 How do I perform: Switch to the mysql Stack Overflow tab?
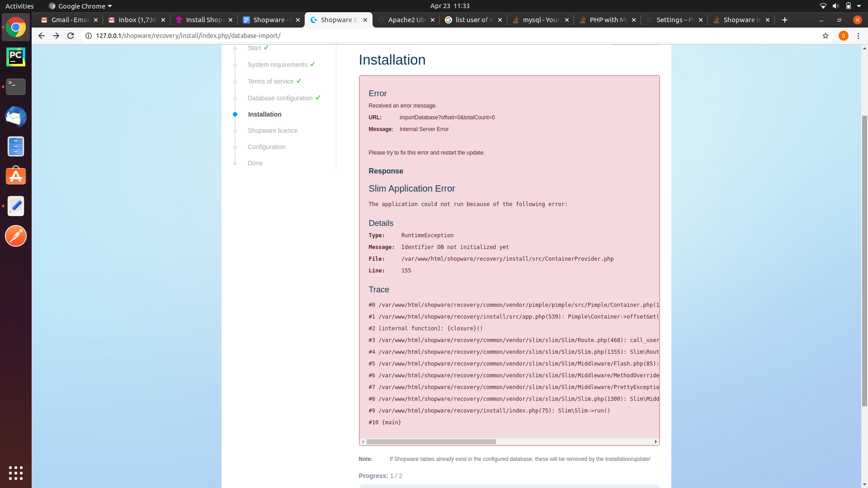541,20
